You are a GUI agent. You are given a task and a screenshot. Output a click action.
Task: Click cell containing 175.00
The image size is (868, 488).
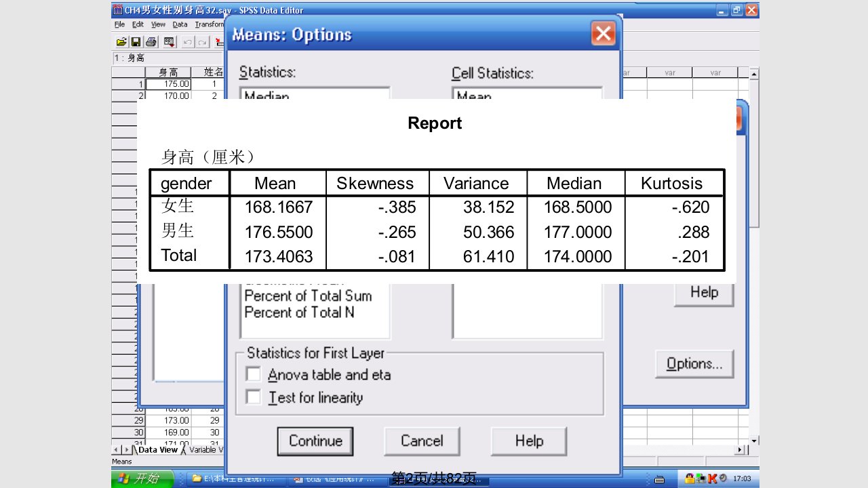tap(168, 84)
